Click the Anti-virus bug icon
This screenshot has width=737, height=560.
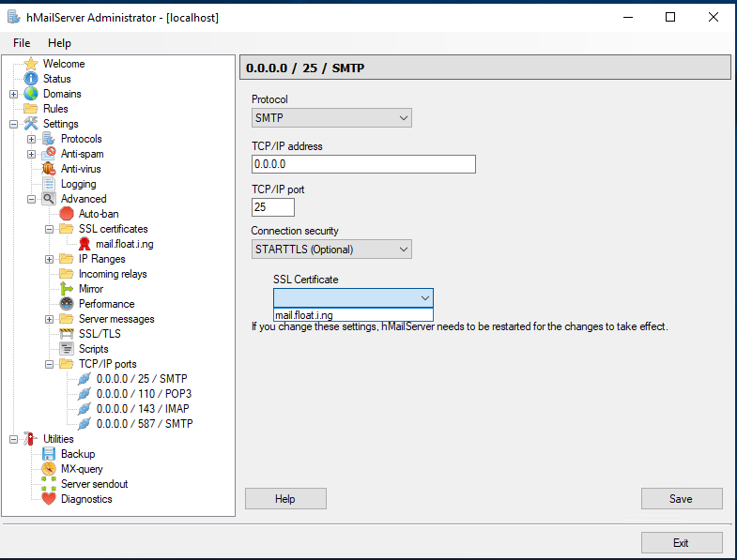(x=49, y=169)
